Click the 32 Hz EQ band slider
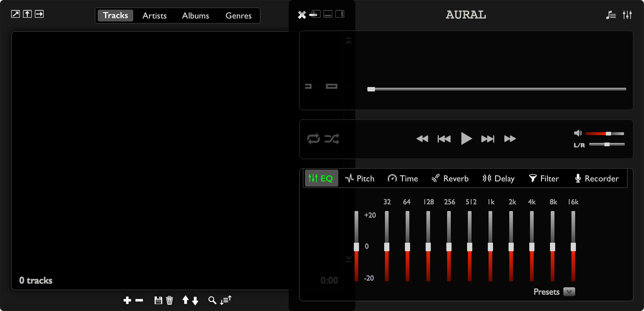644x311 pixels. pos(387,247)
